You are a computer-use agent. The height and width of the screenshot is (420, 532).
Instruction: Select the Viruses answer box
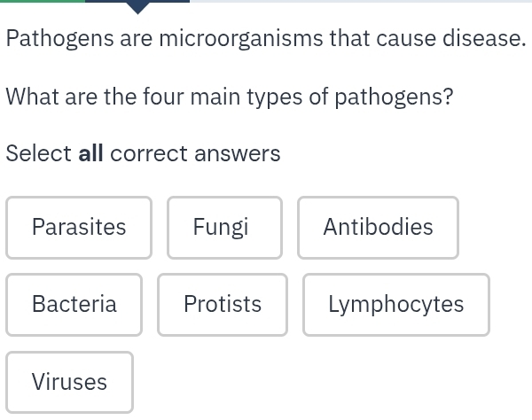(x=69, y=382)
